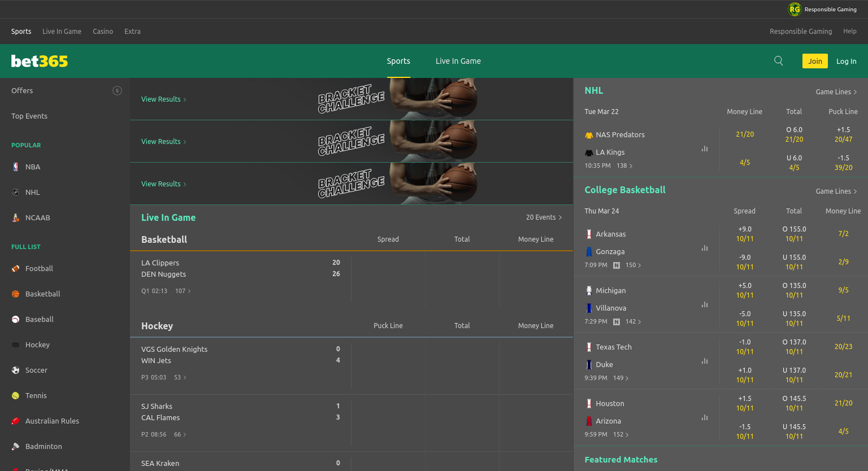Bet LA Kings puck line 39/20
The height and width of the screenshot is (471, 868).
point(843,163)
